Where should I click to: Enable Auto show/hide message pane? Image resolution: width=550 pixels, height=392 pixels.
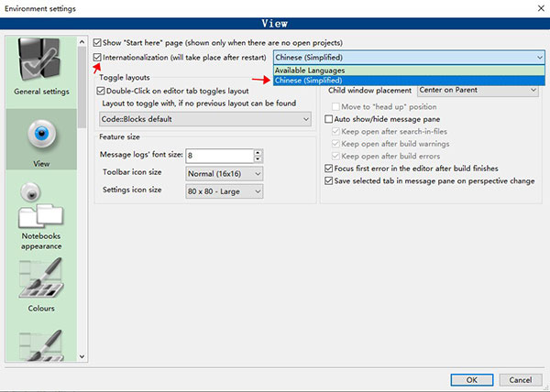(329, 119)
